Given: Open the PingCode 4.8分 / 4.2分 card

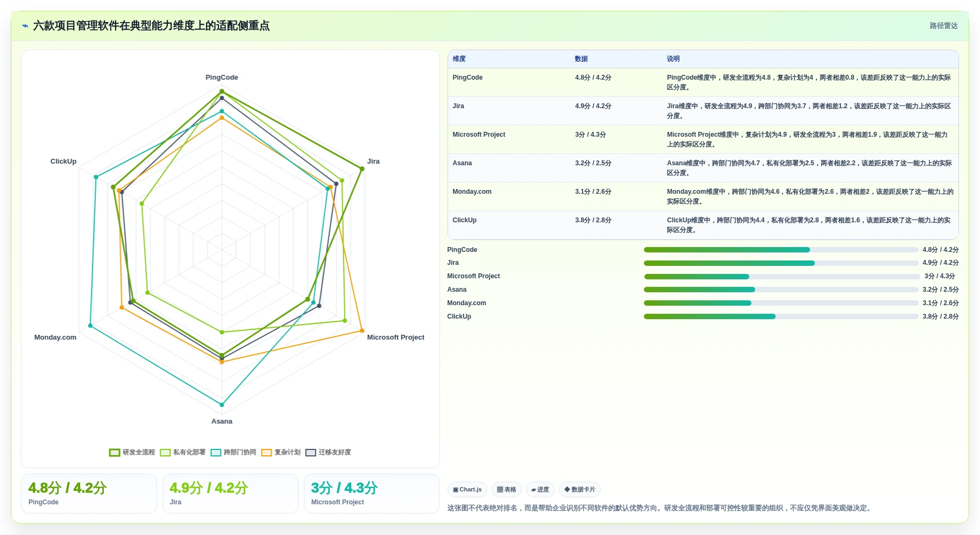Looking at the screenshot, I should [89, 494].
